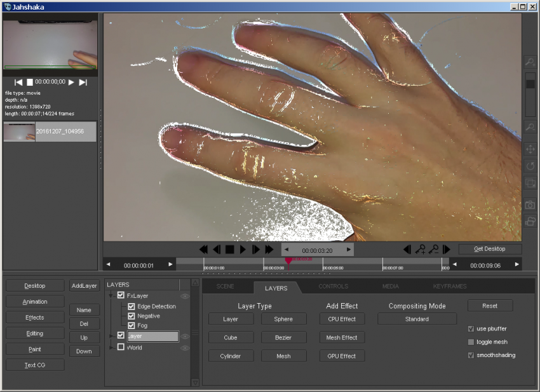Expand the selected Layer tree node
The image size is (540, 392).
click(x=111, y=336)
